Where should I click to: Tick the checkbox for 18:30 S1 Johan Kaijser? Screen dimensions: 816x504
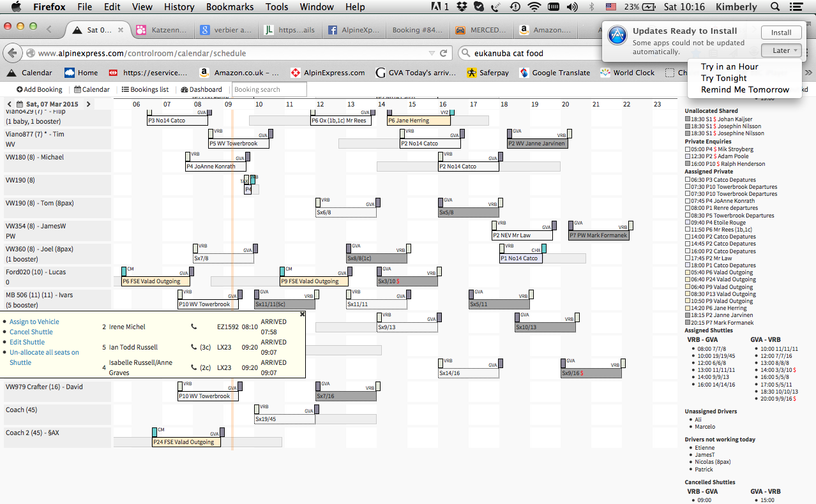point(688,119)
